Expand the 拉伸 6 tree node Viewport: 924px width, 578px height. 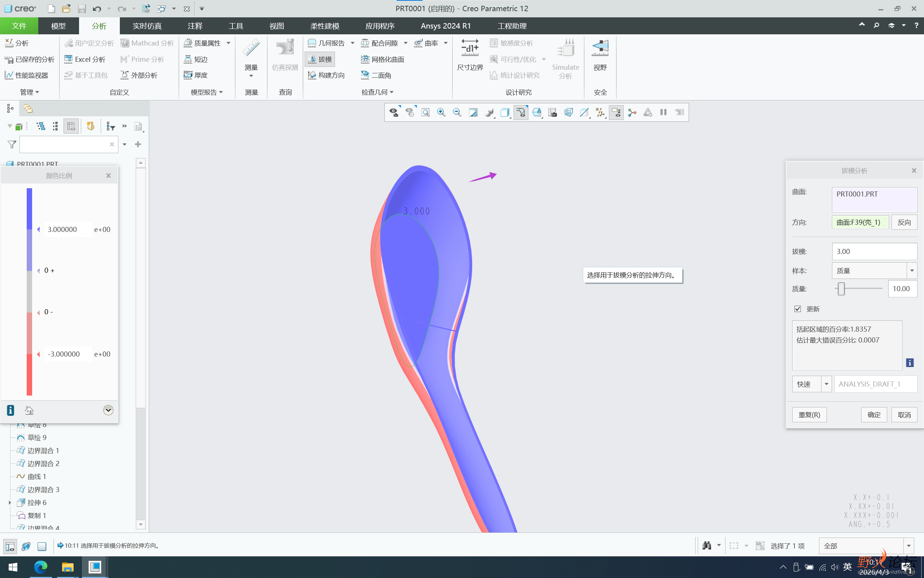[10, 503]
